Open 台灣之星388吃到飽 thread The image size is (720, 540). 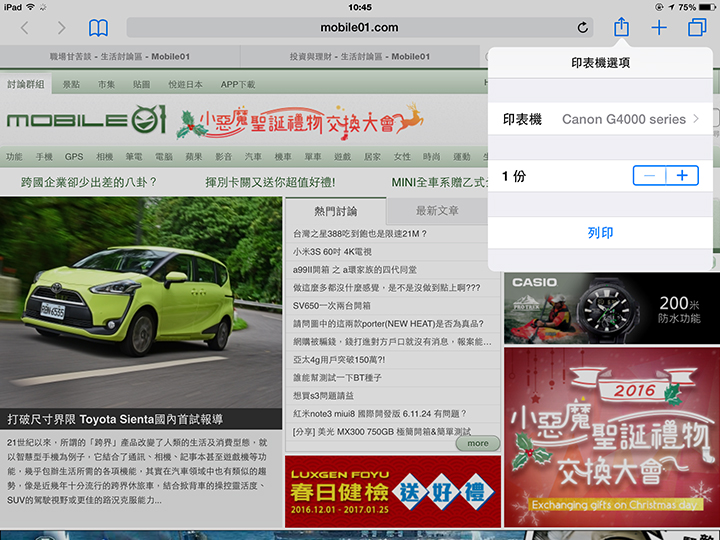click(x=360, y=234)
